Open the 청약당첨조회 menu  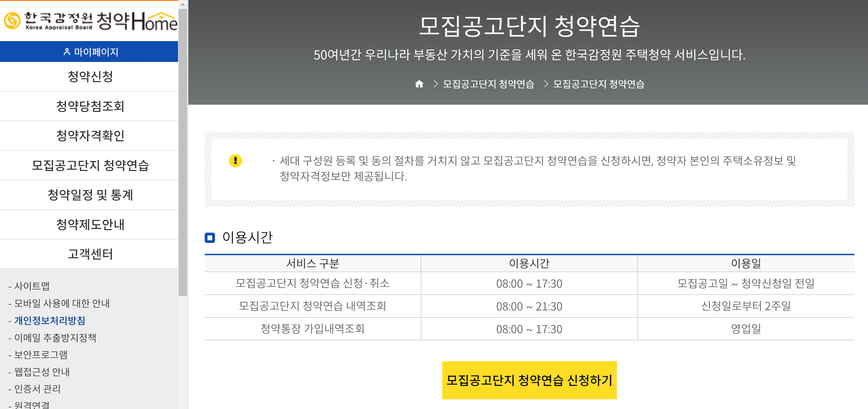click(90, 106)
